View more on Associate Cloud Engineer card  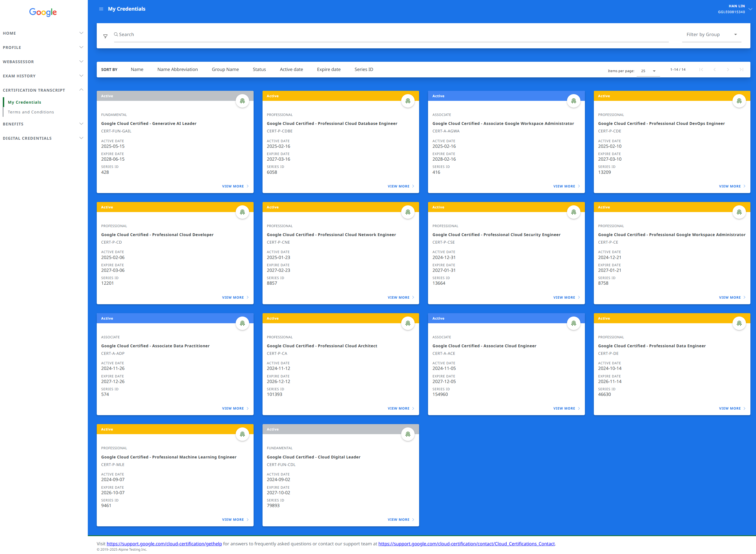tap(566, 408)
